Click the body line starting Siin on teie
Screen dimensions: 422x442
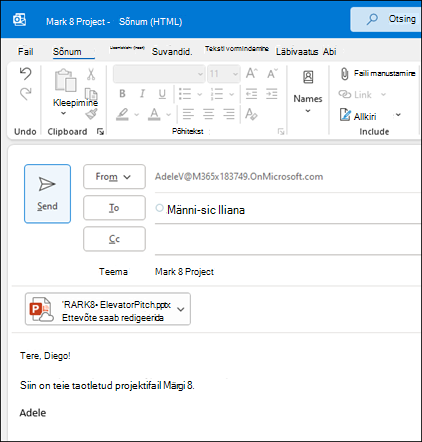click(107, 386)
